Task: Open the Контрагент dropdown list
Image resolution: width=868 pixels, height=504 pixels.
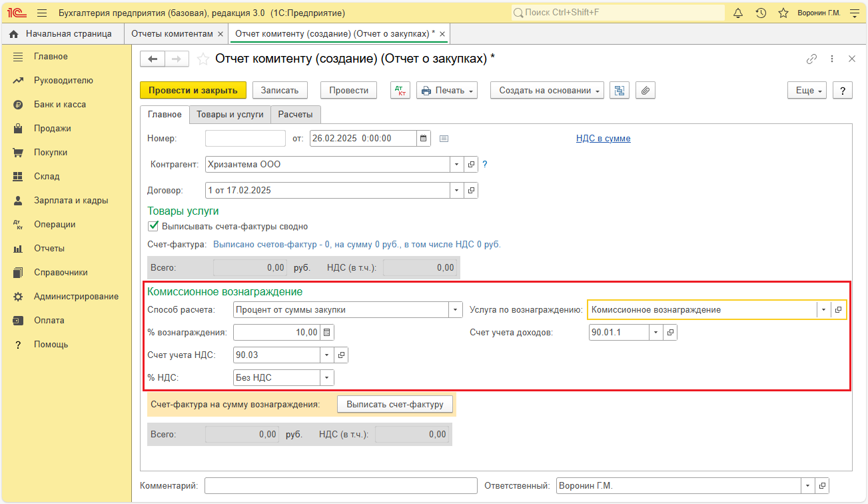Action: click(x=456, y=164)
